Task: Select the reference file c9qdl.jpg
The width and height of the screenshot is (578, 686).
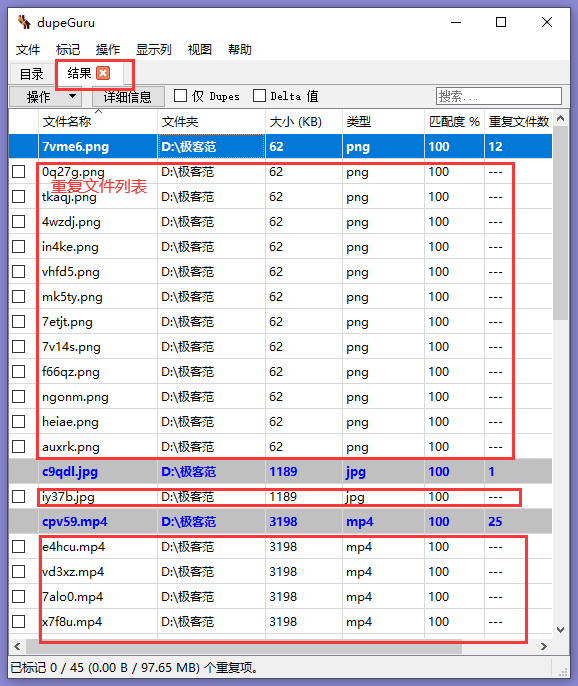Action: point(70,472)
